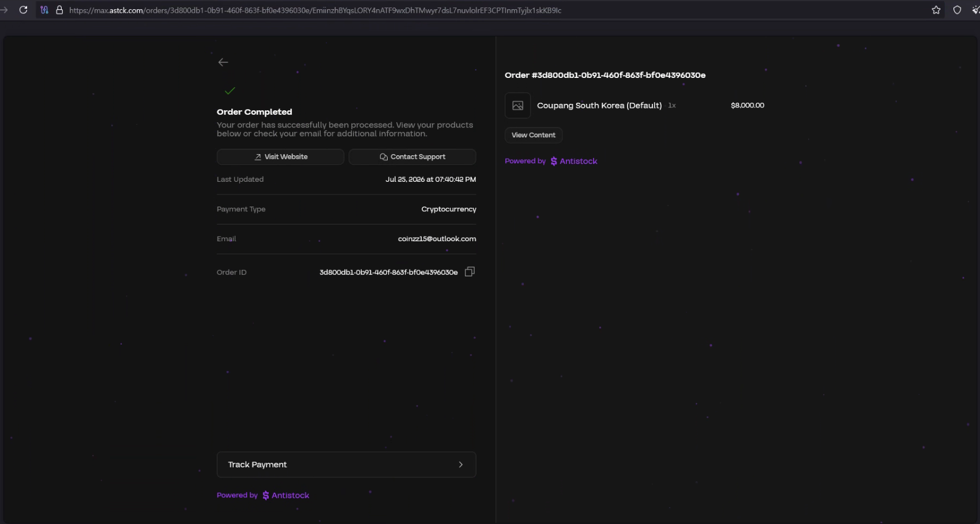Click the 1x quantity label
The width and height of the screenshot is (980, 524).
tap(672, 106)
